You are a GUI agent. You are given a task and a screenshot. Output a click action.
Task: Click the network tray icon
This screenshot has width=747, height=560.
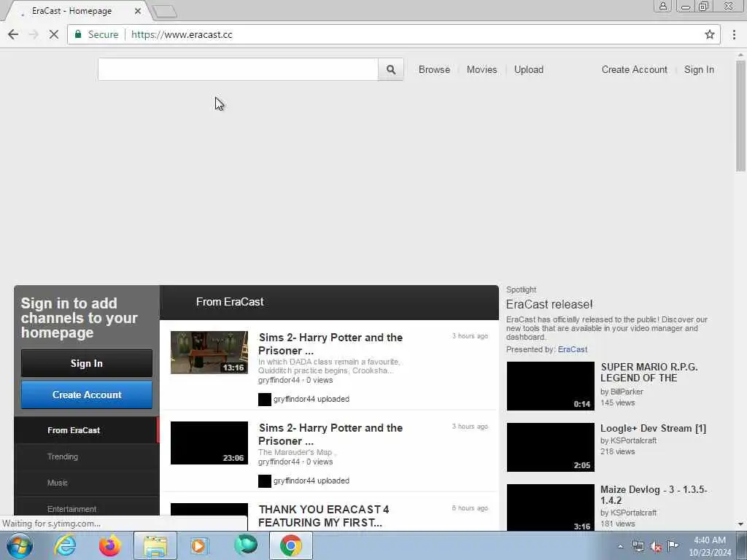tap(638, 547)
